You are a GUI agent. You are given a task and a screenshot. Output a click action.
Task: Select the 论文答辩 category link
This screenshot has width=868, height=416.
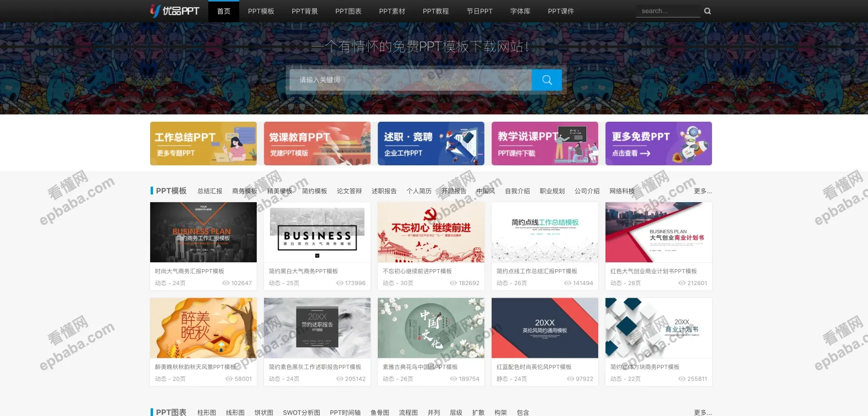tap(349, 191)
